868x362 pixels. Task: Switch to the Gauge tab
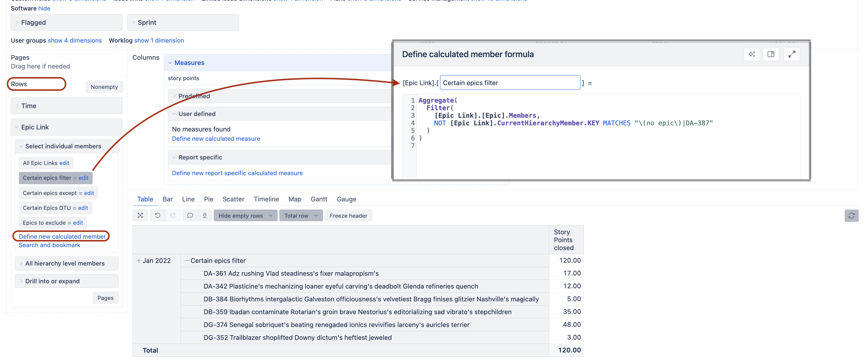pyautogui.click(x=346, y=199)
